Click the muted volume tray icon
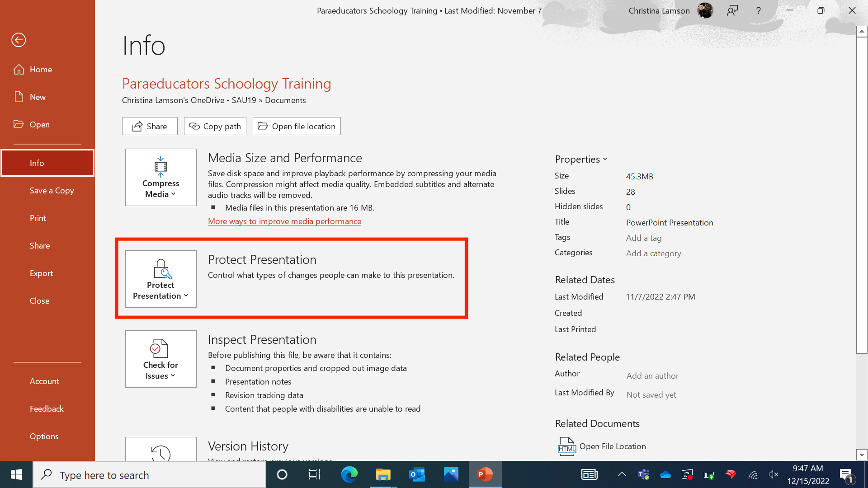 coord(774,474)
